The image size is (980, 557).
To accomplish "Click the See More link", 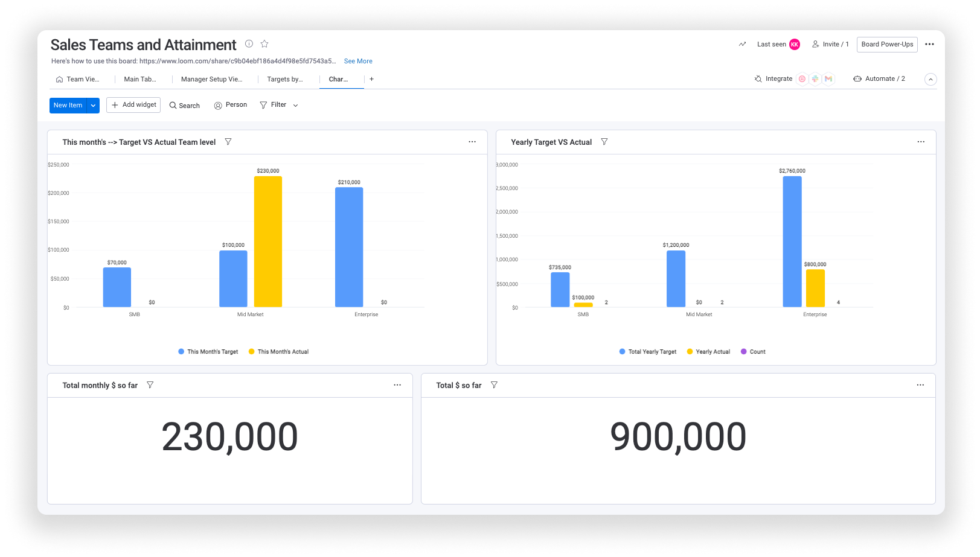I will 358,61.
